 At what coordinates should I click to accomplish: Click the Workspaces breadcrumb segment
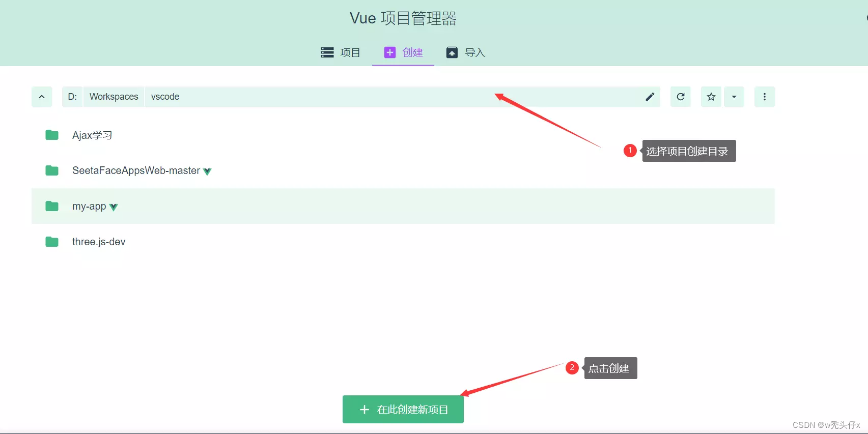pos(114,97)
